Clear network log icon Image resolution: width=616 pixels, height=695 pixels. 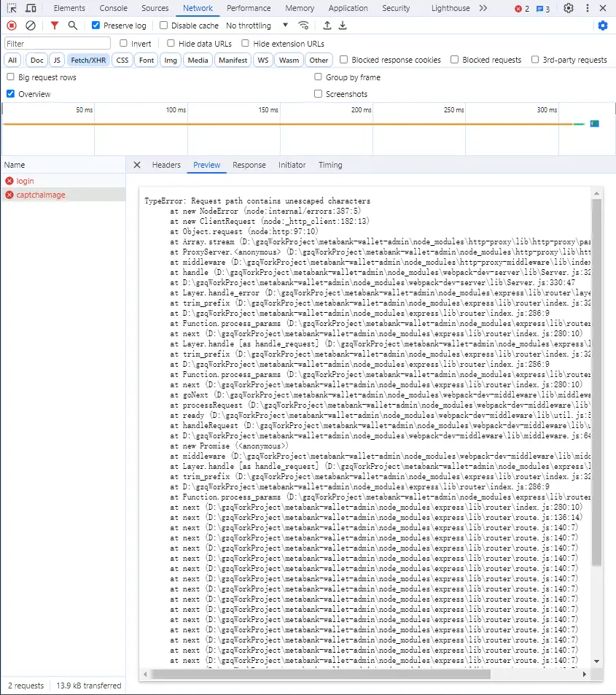(x=31, y=26)
